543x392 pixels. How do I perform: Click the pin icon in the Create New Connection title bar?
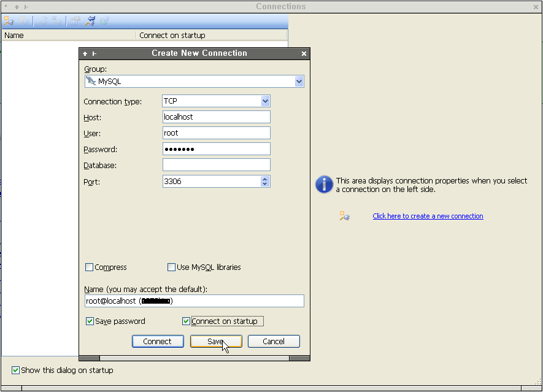(94, 53)
